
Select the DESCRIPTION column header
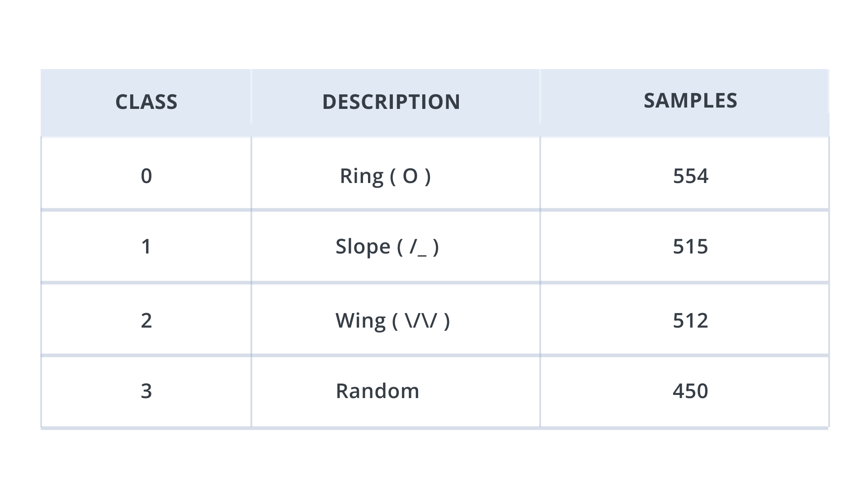click(391, 102)
